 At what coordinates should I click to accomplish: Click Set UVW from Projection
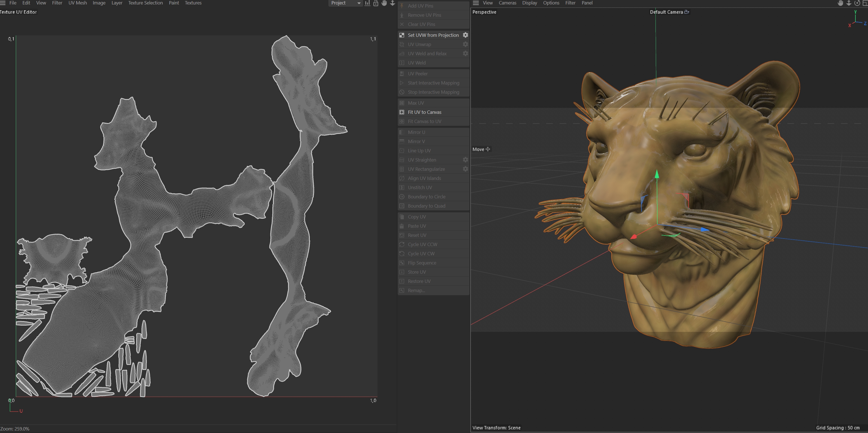433,35
